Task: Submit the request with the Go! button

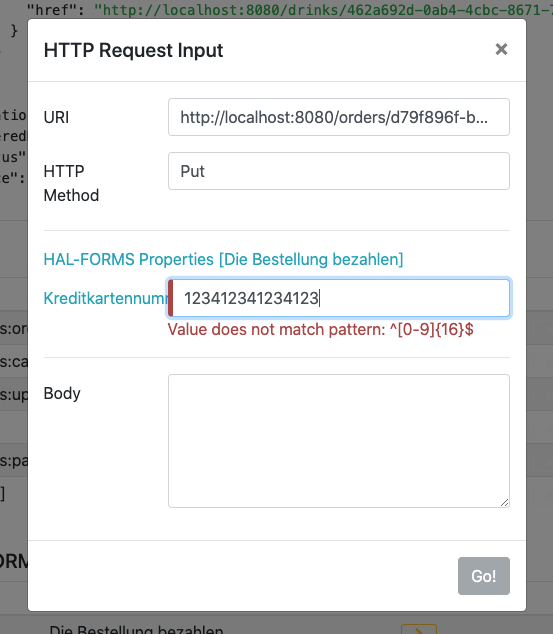Action: [x=484, y=576]
